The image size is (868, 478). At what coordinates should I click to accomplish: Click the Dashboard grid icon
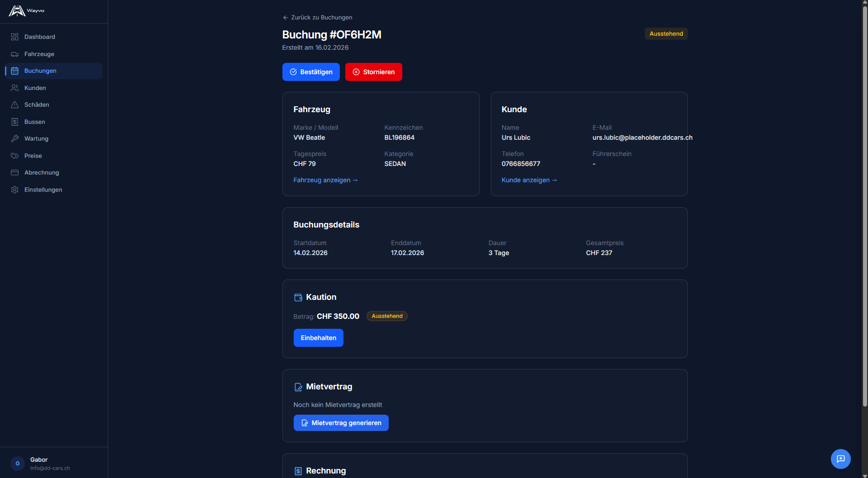[x=15, y=37]
